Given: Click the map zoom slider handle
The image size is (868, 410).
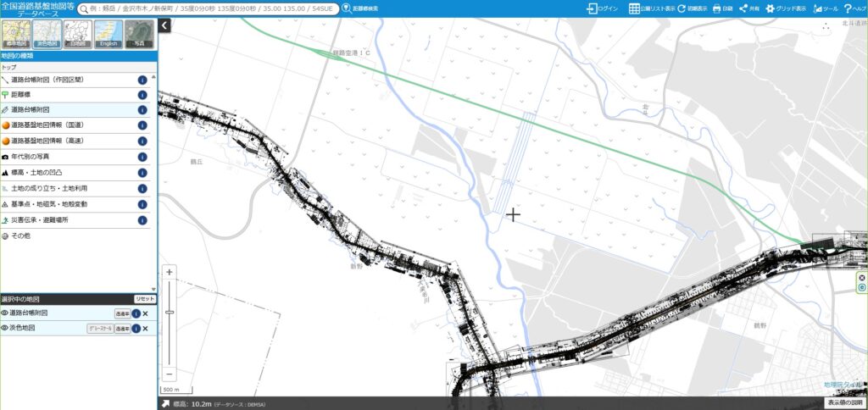Looking at the screenshot, I should (x=170, y=313).
